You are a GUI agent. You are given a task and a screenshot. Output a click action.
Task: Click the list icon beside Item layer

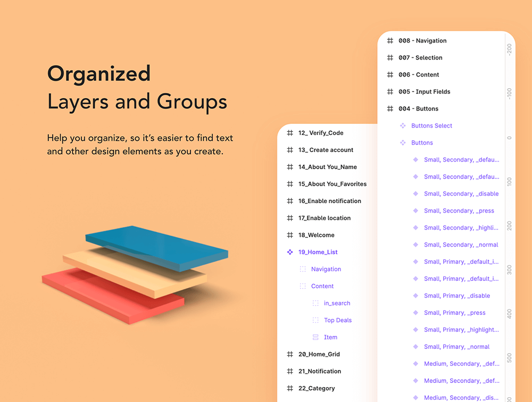(315, 337)
